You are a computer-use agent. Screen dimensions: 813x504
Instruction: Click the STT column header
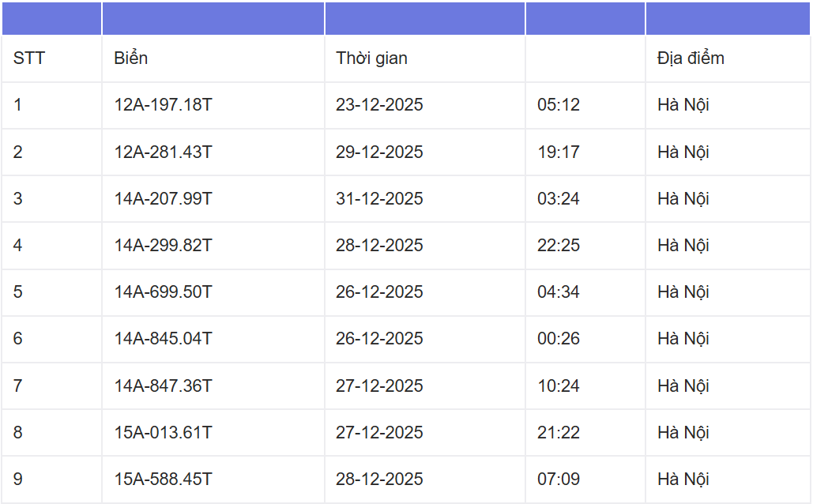(x=29, y=58)
